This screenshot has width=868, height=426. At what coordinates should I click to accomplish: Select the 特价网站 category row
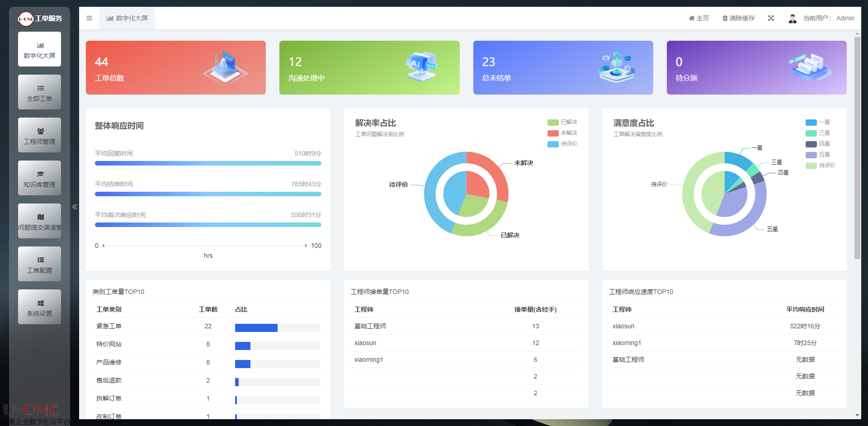coord(208,345)
